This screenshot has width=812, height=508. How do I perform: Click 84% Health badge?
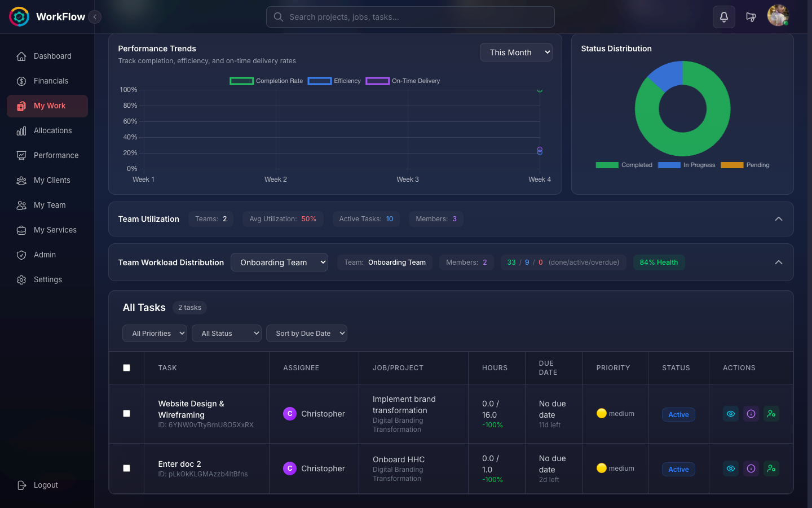[x=659, y=262]
